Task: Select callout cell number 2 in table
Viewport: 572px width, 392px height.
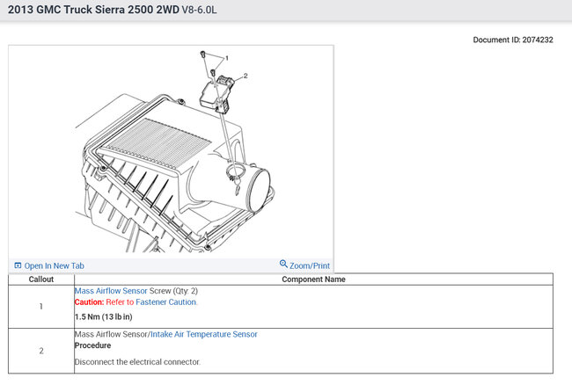Action: click(41, 351)
